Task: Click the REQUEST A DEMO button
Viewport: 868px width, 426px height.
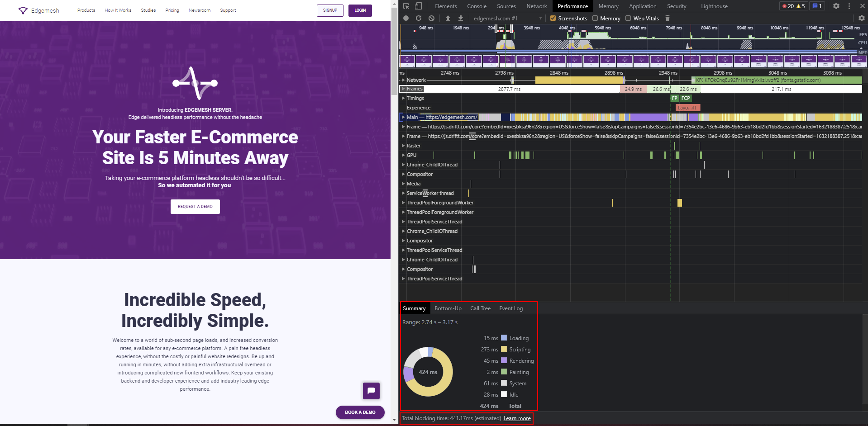Action: coord(195,207)
